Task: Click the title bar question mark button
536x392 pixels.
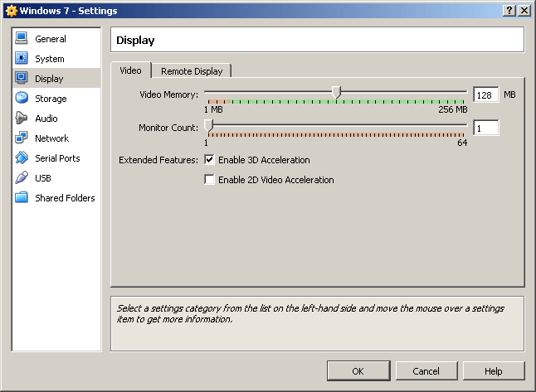Action: point(509,11)
